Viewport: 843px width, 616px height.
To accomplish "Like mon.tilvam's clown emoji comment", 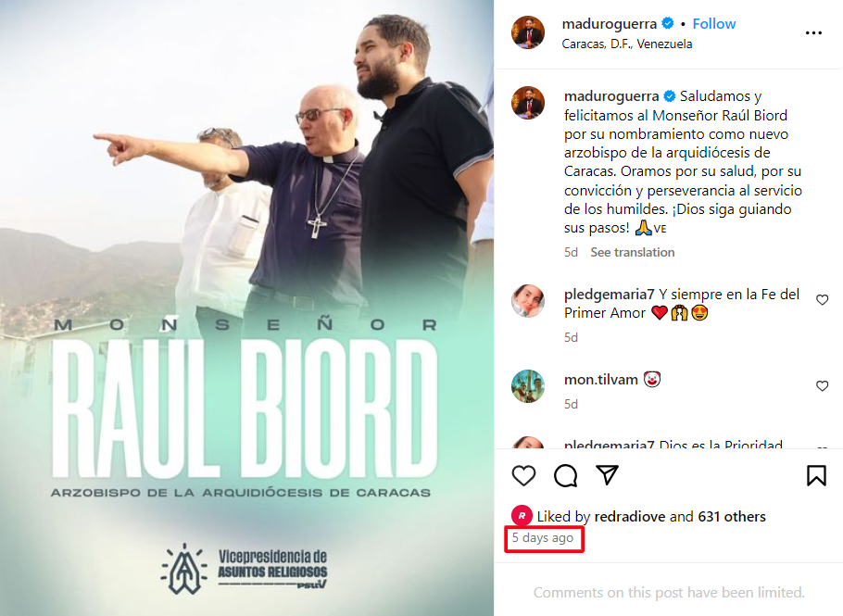I will 822,386.
